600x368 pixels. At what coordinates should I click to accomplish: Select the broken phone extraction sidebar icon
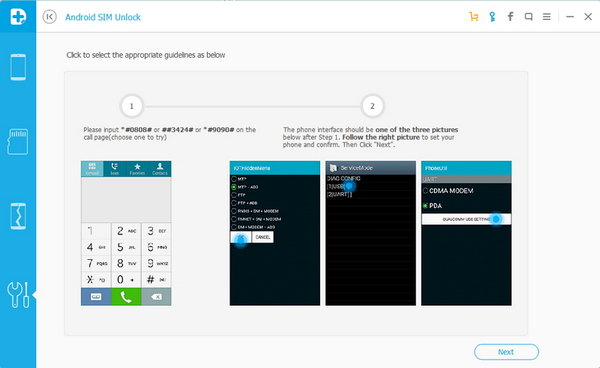point(18,216)
